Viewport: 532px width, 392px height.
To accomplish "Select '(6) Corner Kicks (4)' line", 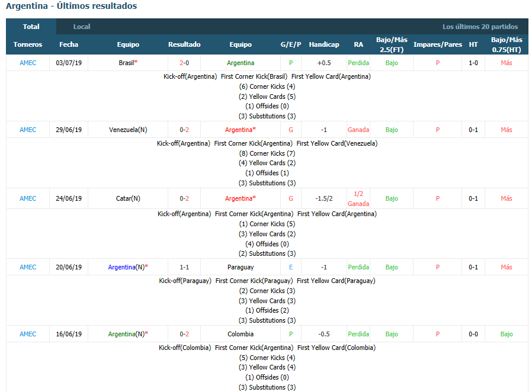I will click(x=267, y=86).
